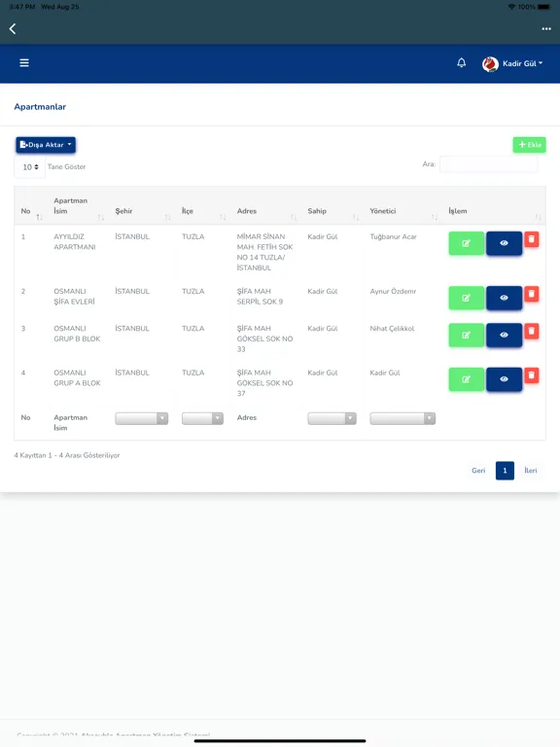Edit OSMANLI GRUP B BLOK row
Viewport: 560px width, 747px height.
click(467, 336)
